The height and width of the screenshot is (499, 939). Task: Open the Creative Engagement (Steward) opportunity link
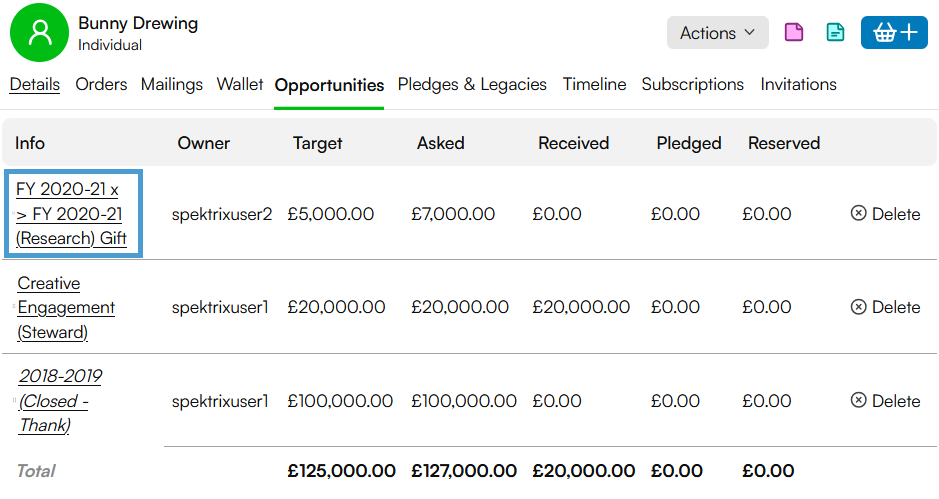pyautogui.click(x=66, y=307)
